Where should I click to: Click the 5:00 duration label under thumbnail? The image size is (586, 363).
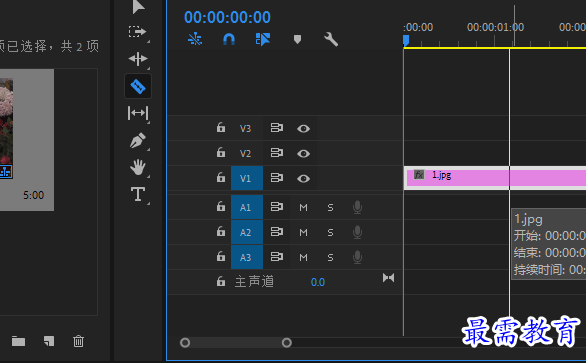point(34,195)
